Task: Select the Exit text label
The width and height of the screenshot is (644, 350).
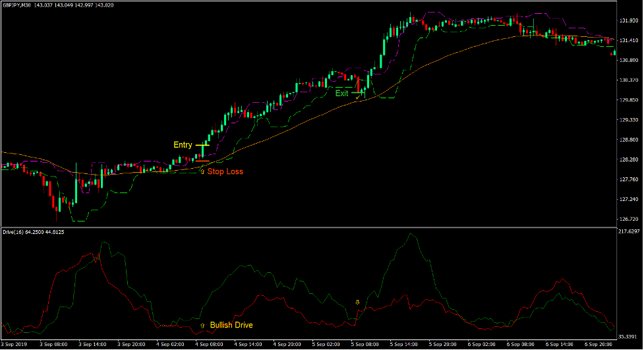Action: (x=341, y=94)
